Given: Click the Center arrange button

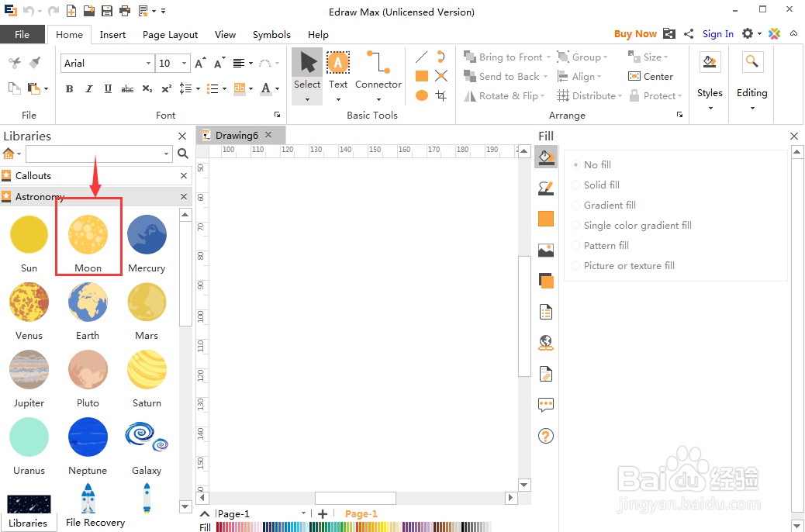Looking at the screenshot, I should [x=651, y=77].
